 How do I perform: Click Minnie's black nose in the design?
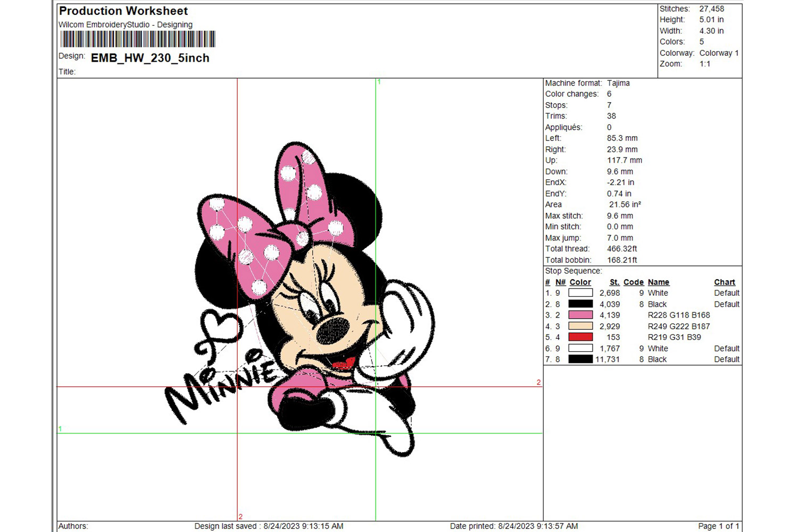332,331
